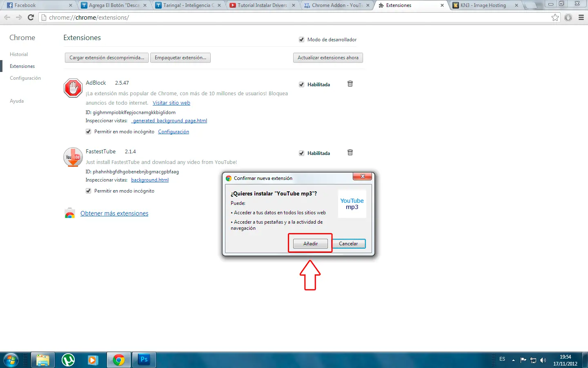This screenshot has width=588, height=368.
Task: Click the network icon in system tray
Action: (x=533, y=360)
